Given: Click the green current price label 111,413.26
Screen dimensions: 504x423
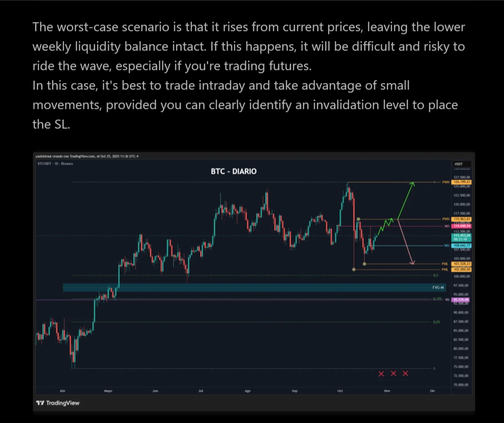Looking at the screenshot, I should pyautogui.click(x=461, y=237).
